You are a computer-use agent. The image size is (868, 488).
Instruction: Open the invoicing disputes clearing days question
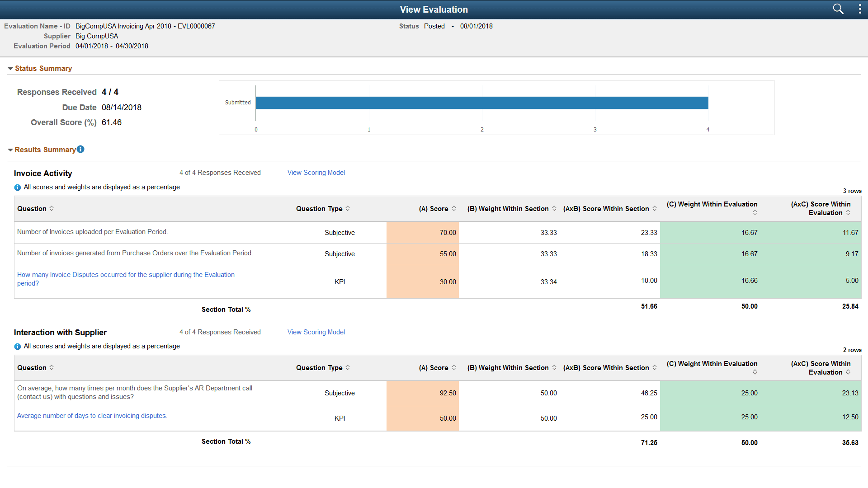[92, 415]
